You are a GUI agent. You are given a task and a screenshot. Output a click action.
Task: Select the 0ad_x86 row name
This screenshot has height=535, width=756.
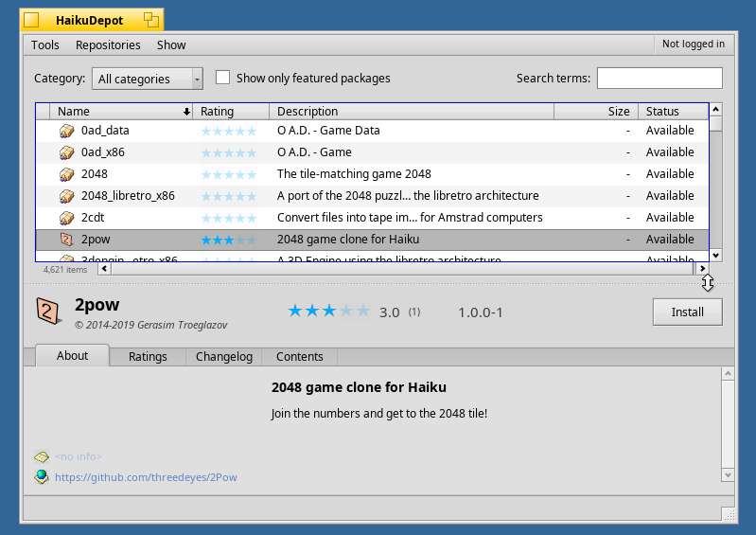[x=103, y=152]
